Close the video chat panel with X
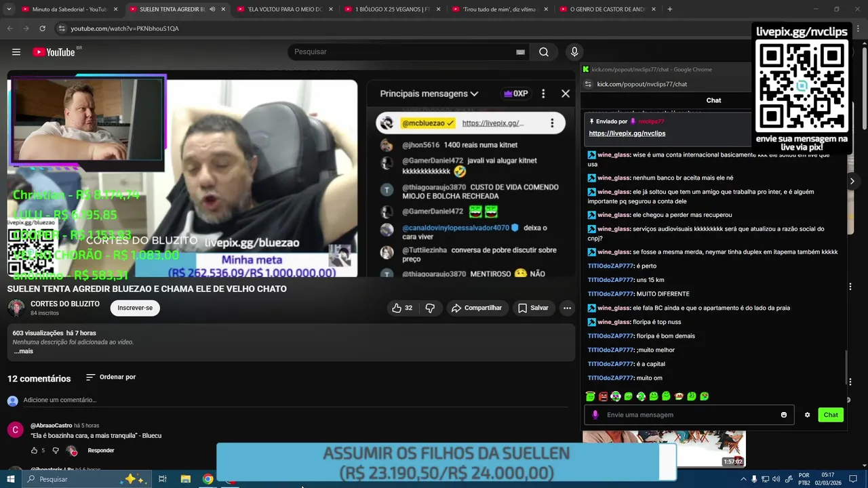The image size is (868, 488). (566, 94)
